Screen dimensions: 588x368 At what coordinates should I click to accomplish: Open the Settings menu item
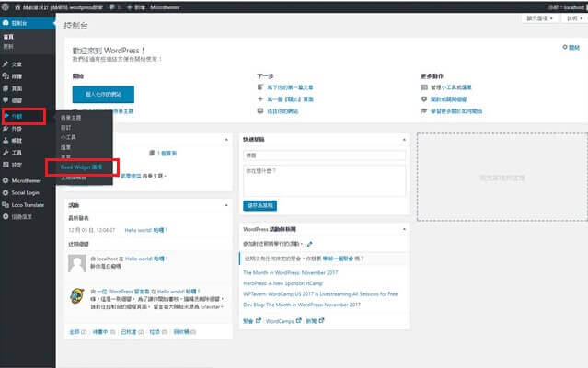[x=28, y=165]
